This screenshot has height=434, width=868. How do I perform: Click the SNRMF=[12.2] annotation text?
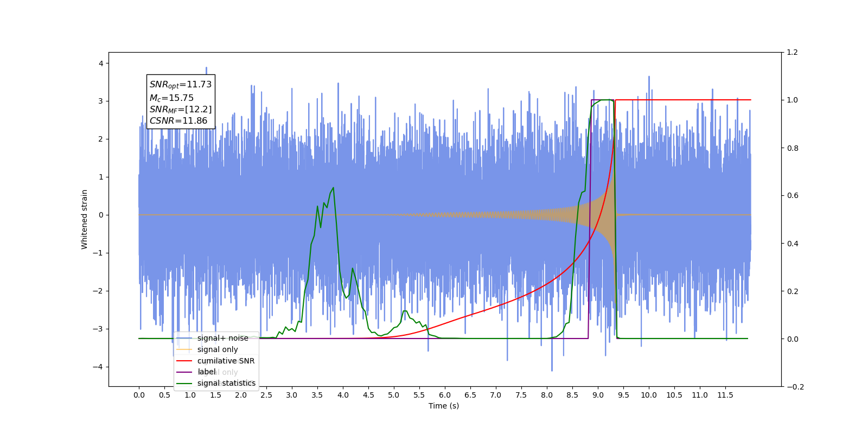point(181,110)
